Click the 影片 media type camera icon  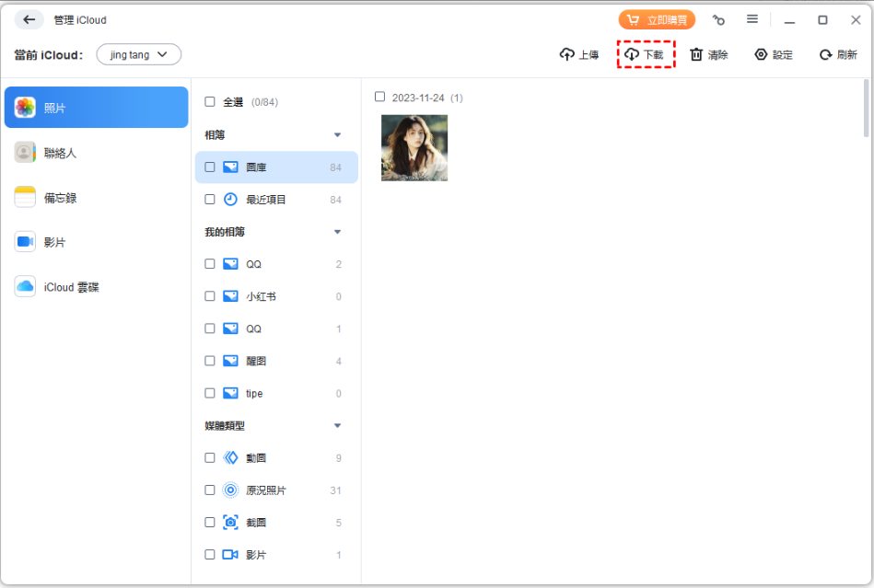231,555
